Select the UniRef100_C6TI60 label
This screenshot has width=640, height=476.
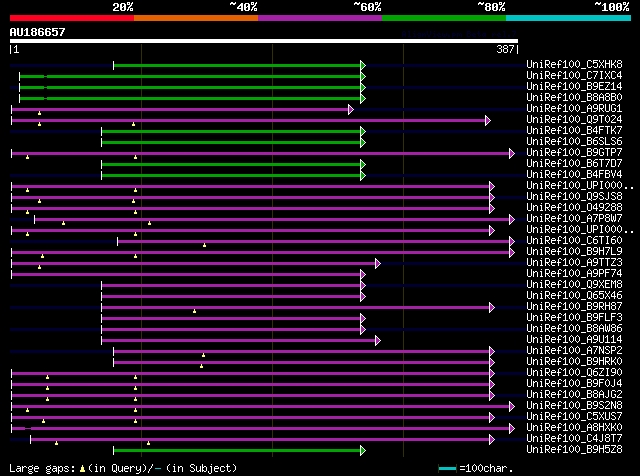coord(574,240)
